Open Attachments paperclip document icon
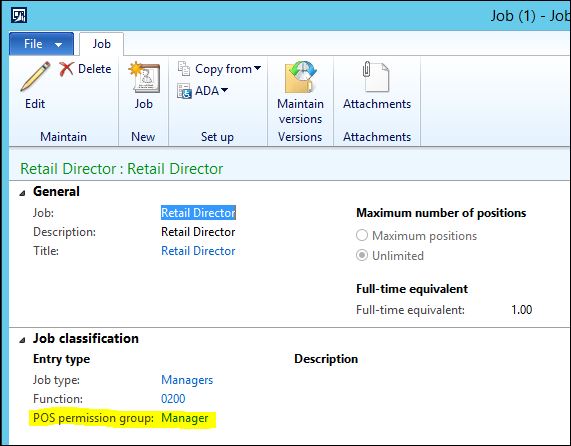Viewport: 571px width, 446px height. 376,76
